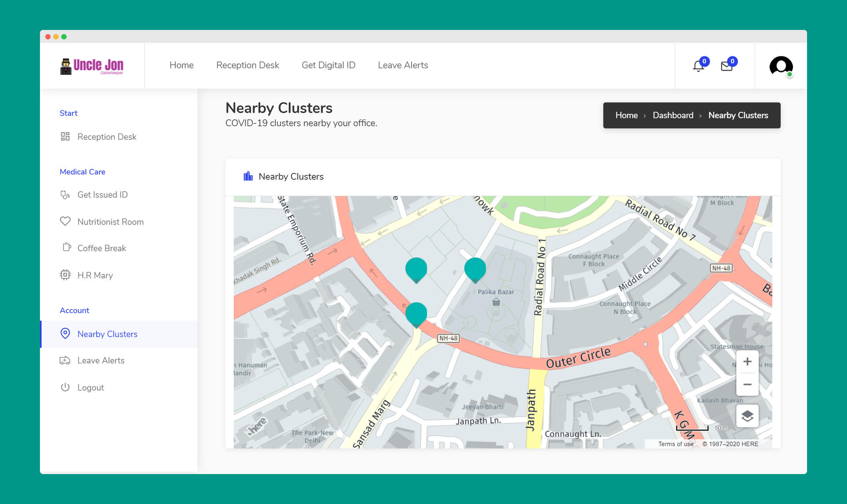Zoom in the map with plus button

tap(747, 362)
